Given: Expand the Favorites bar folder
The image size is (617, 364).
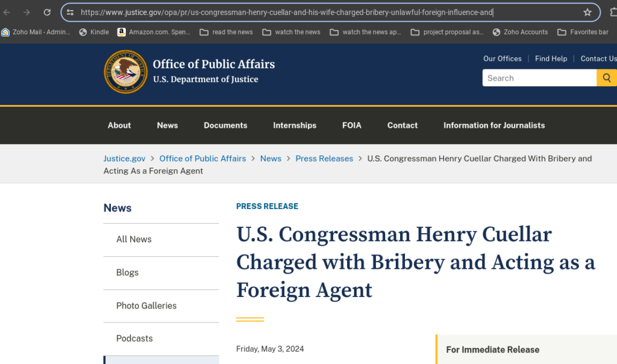Looking at the screenshot, I should (583, 32).
